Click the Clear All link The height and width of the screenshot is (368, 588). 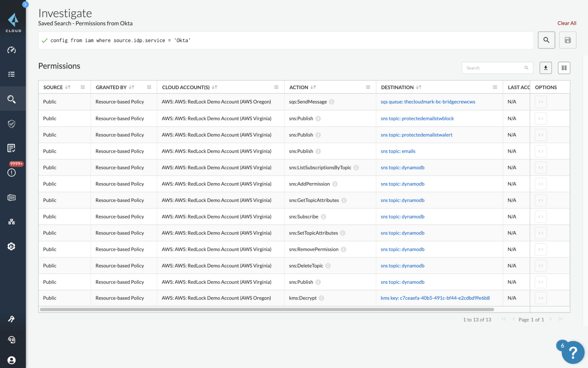pyautogui.click(x=566, y=23)
